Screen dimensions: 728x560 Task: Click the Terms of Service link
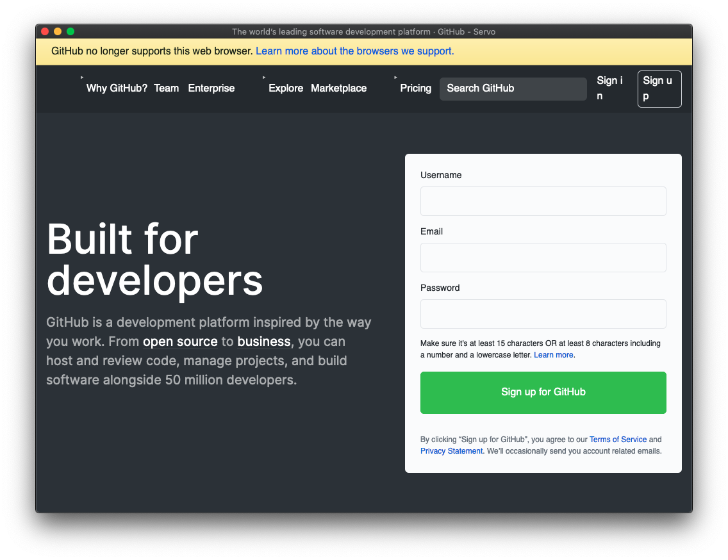point(618,439)
